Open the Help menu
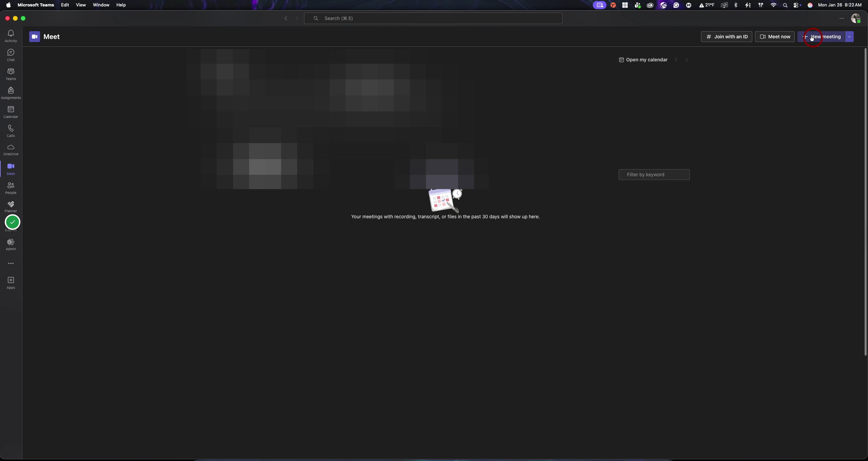 (121, 5)
